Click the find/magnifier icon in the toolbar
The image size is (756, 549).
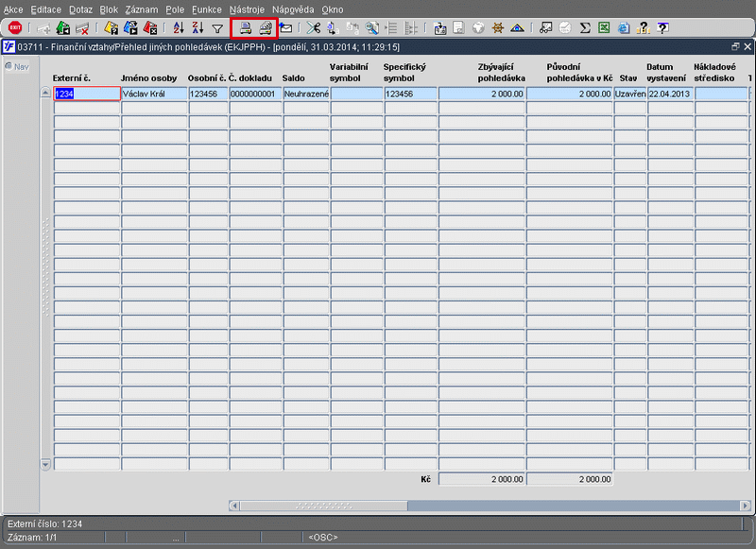[x=371, y=28]
